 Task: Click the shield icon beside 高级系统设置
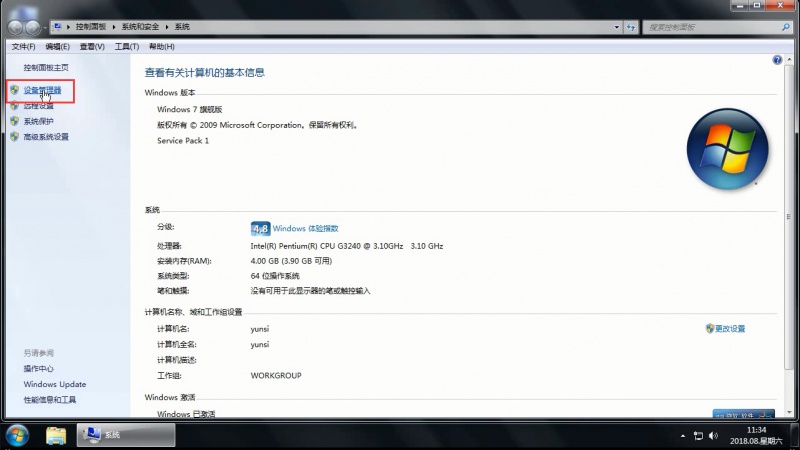click(14, 137)
